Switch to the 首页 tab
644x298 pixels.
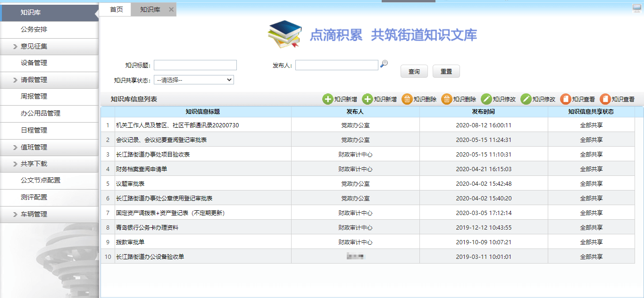click(117, 9)
